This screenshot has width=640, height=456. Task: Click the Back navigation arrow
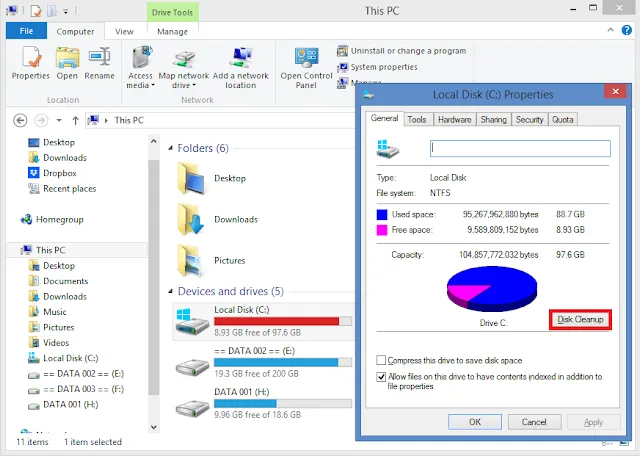pyautogui.click(x=20, y=120)
